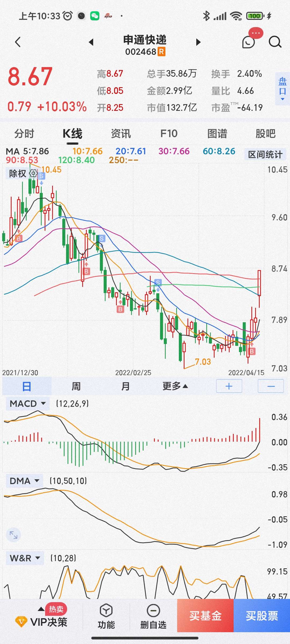Viewport: 290px width, 644px height.
Task: Switch to 图谱 tab
Action: coord(218,134)
